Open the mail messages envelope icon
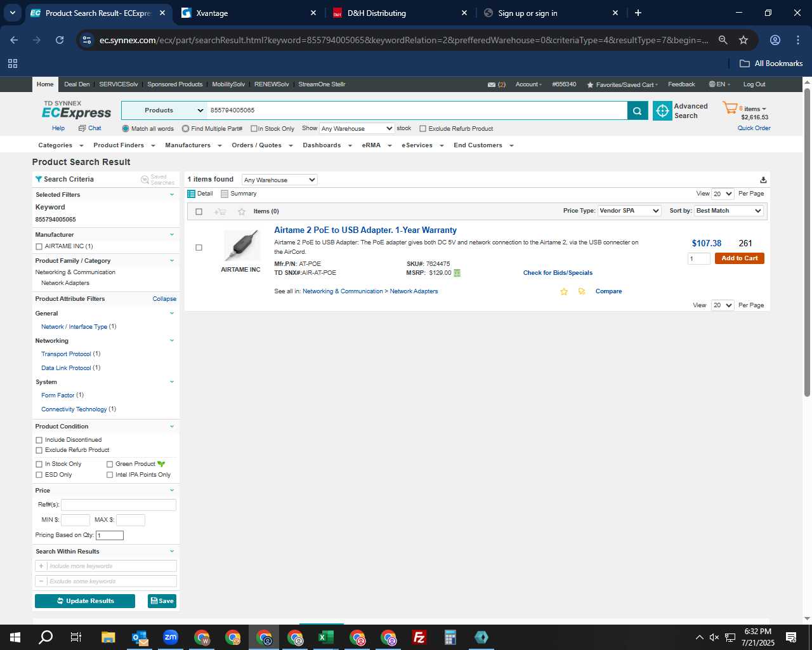Screen dimensions: 812x650 pos(492,84)
